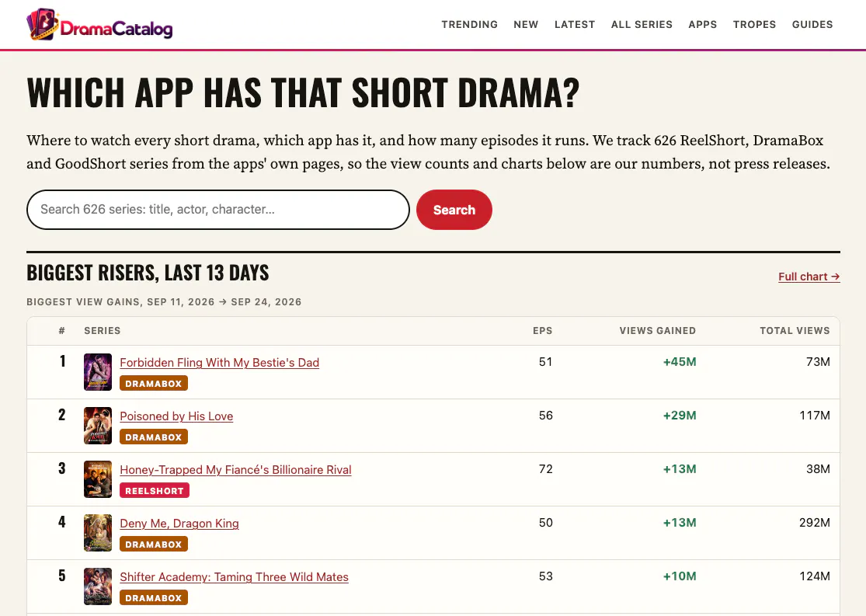The image size is (866, 616).
Task: Open Shifter Academy: Taming Three Wild Mates
Action: click(235, 577)
